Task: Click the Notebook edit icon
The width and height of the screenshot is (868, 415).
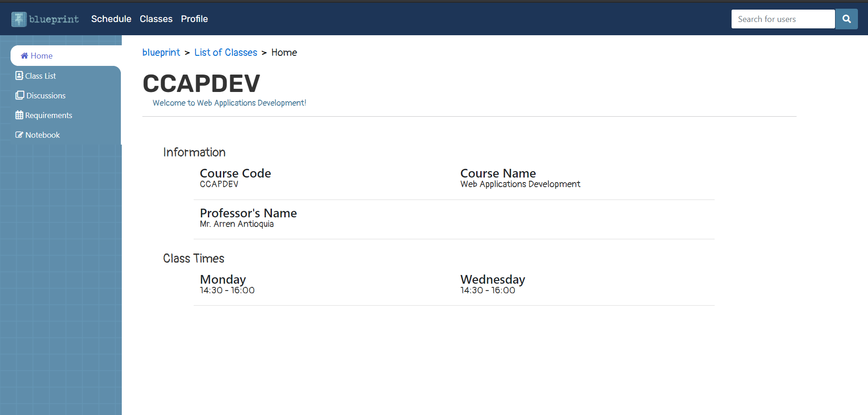Action: pyautogui.click(x=19, y=135)
